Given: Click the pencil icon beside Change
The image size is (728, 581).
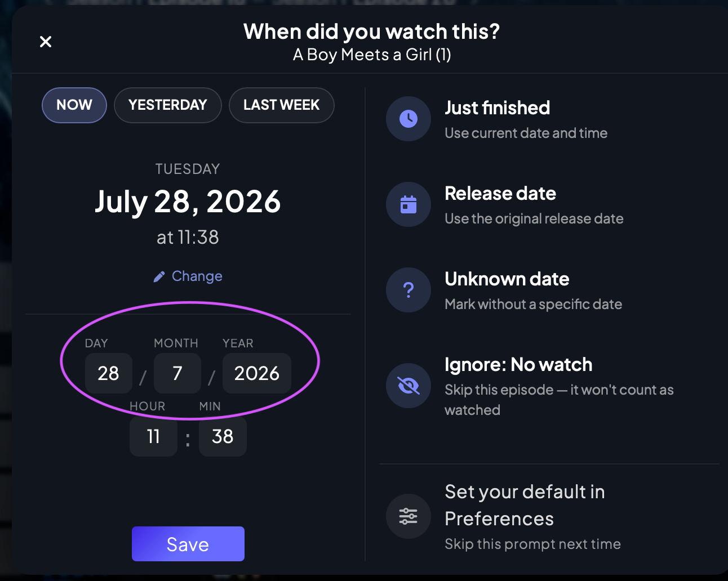Looking at the screenshot, I should (159, 276).
